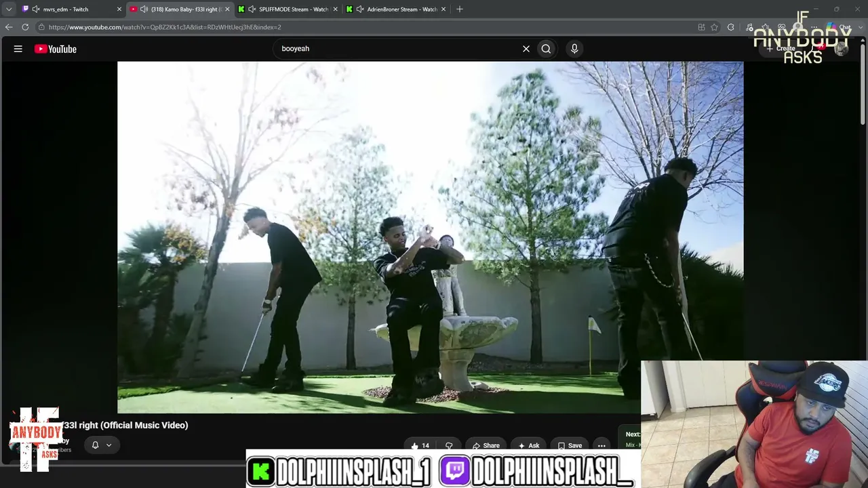The height and width of the screenshot is (488, 868).
Task: Open the browser settings ellipsis menu
Action: pos(814,27)
